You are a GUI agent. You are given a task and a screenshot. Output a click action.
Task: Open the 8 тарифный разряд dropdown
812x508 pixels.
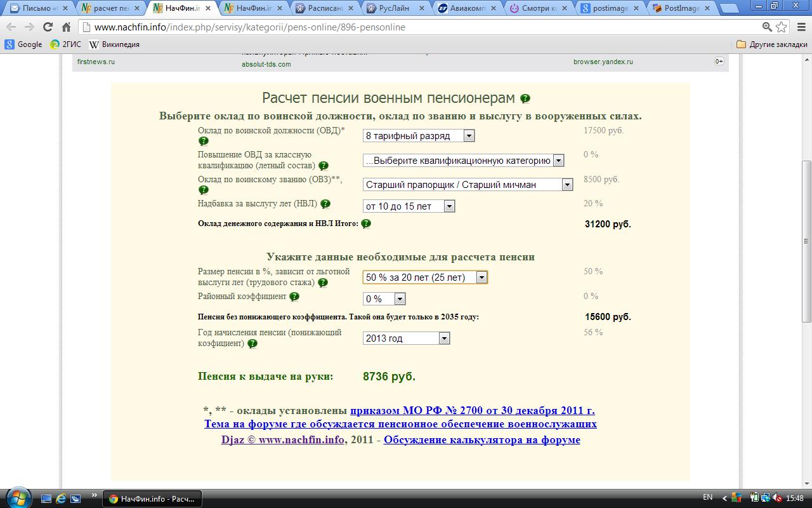pos(419,135)
